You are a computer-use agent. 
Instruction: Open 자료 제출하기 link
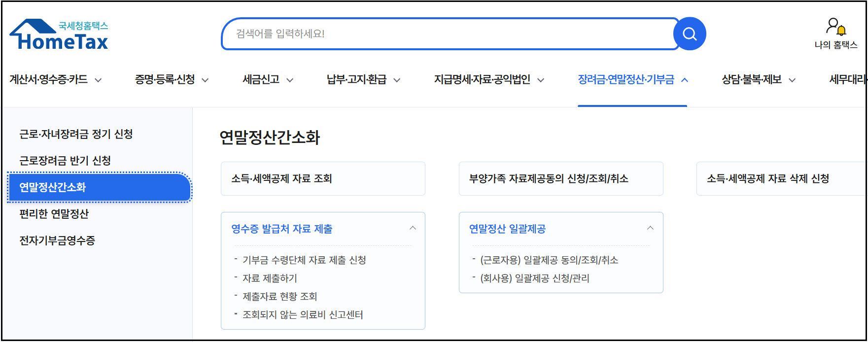[x=270, y=278]
